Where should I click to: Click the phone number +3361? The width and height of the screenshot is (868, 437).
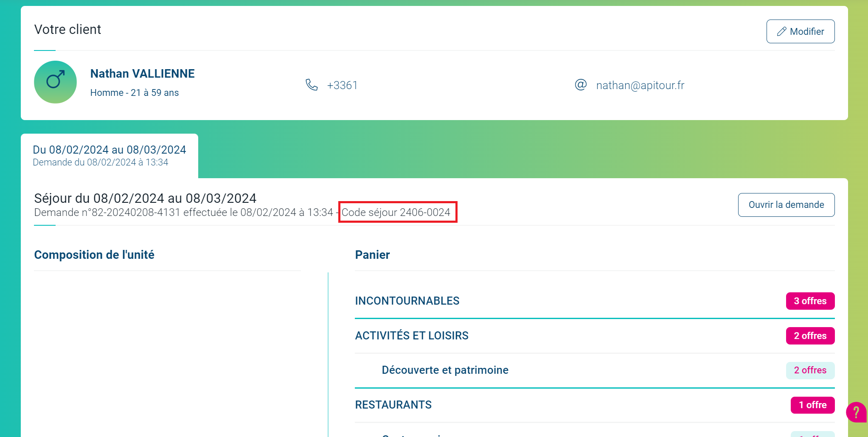tap(342, 85)
